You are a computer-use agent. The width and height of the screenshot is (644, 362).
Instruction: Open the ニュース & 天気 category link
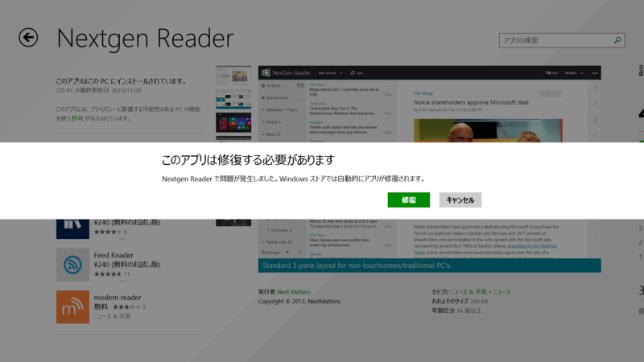469,292
